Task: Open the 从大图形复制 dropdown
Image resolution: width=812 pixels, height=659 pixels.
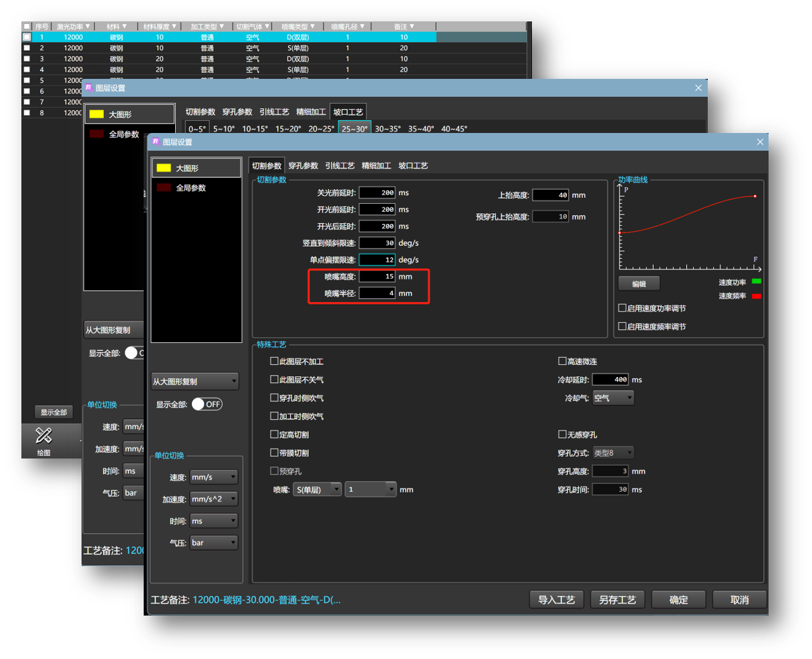Action: pyautogui.click(x=194, y=382)
